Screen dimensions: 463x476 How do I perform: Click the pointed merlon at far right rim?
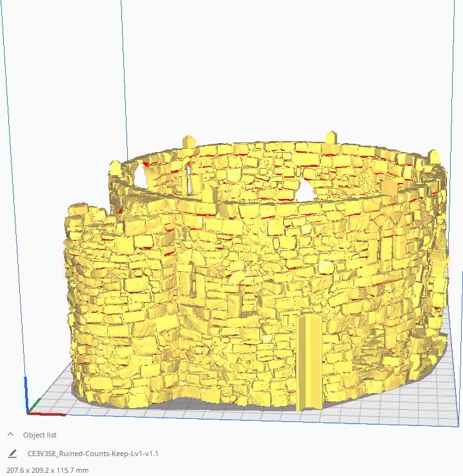[435, 157]
